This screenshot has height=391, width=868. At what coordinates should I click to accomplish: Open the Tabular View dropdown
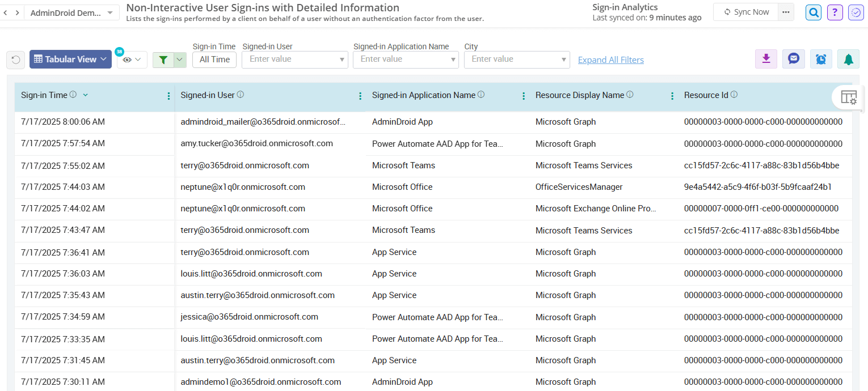(x=70, y=59)
